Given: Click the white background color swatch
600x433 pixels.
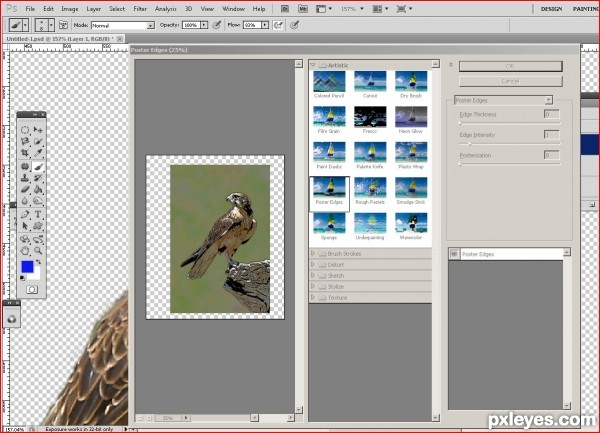Looking at the screenshot, I should coord(37,275).
